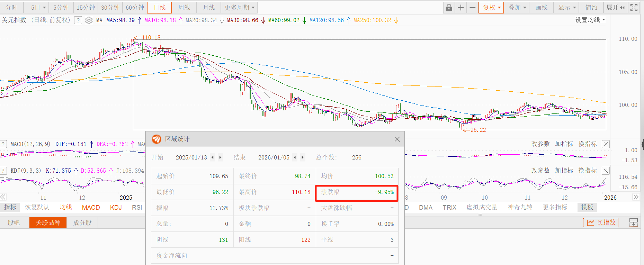
Task: Expand the 更多周期 period dropdown
Action: click(240, 8)
